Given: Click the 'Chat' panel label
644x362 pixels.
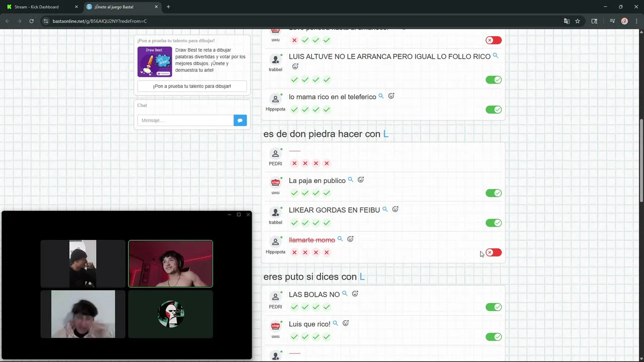Looking at the screenshot, I should pyautogui.click(x=142, y=105).
